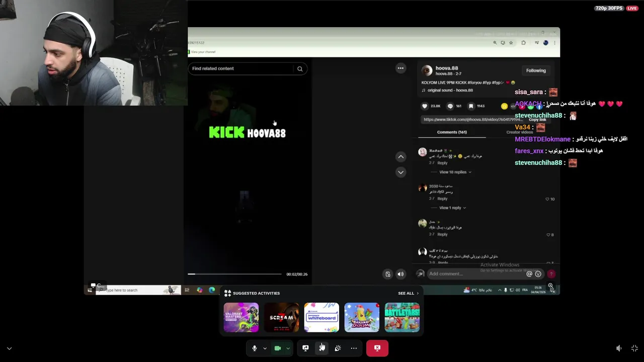Click the icon left of the video volume button
Screen dimensions: 644x362
(388, 274)
